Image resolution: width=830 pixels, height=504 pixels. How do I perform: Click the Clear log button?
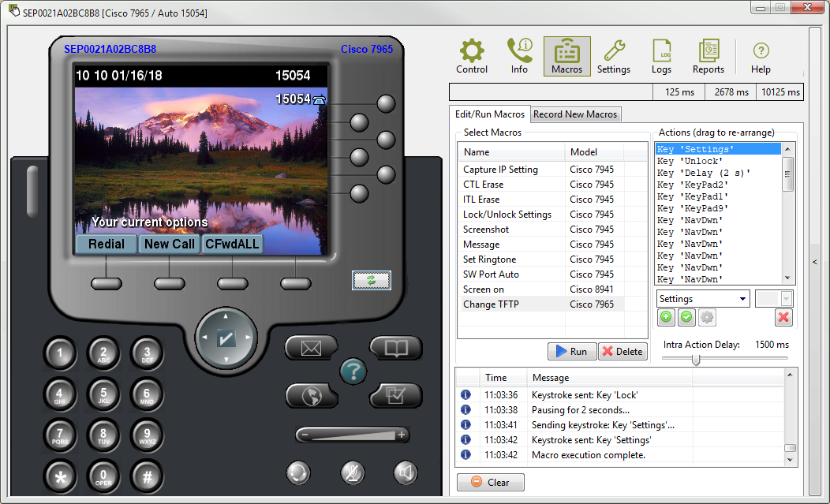(x=491, y=482)
